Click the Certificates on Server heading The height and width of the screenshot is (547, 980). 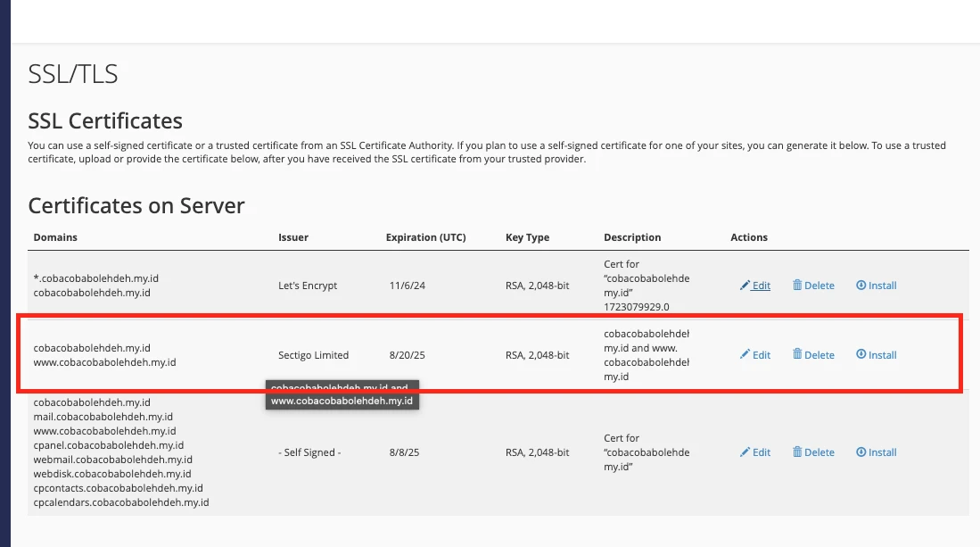136,205
